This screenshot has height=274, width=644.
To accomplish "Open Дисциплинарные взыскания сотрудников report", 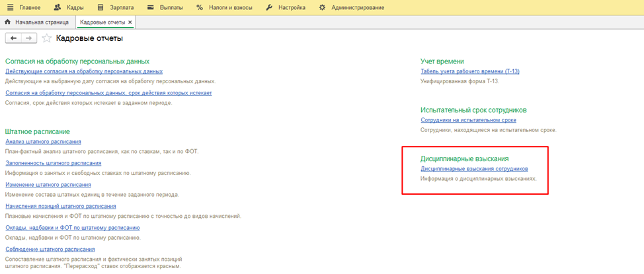I will point(474,169).
